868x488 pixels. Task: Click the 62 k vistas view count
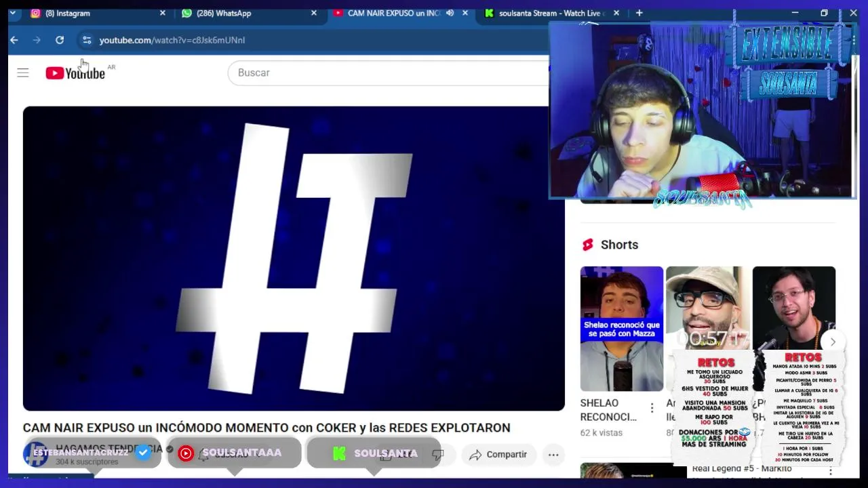pos(601,432)
